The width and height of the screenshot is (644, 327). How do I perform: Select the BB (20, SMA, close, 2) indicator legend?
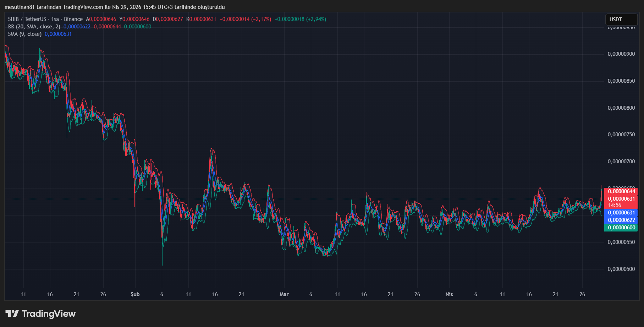tap(34, 27)
